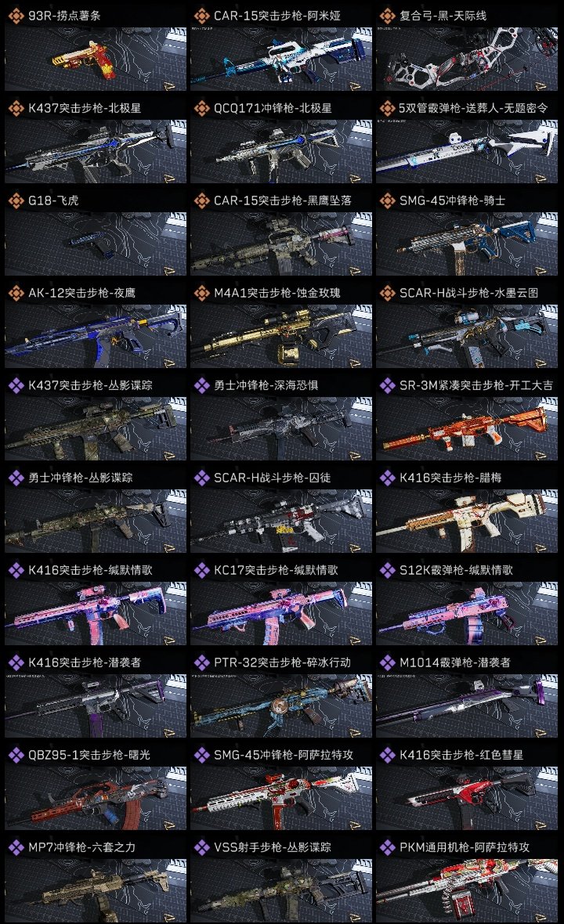
Task: Click purple rarity icon beside MP7冲锋枪-六套之力
Action: [16, 847]
